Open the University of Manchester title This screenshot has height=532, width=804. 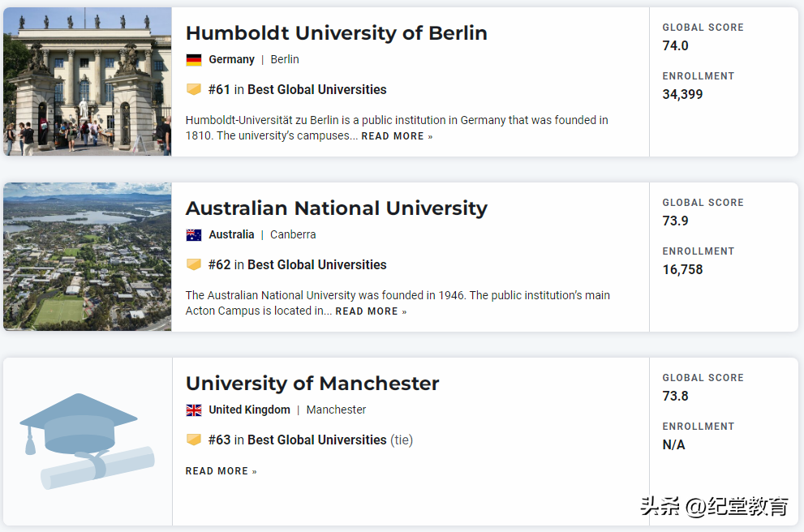point(312,384)
